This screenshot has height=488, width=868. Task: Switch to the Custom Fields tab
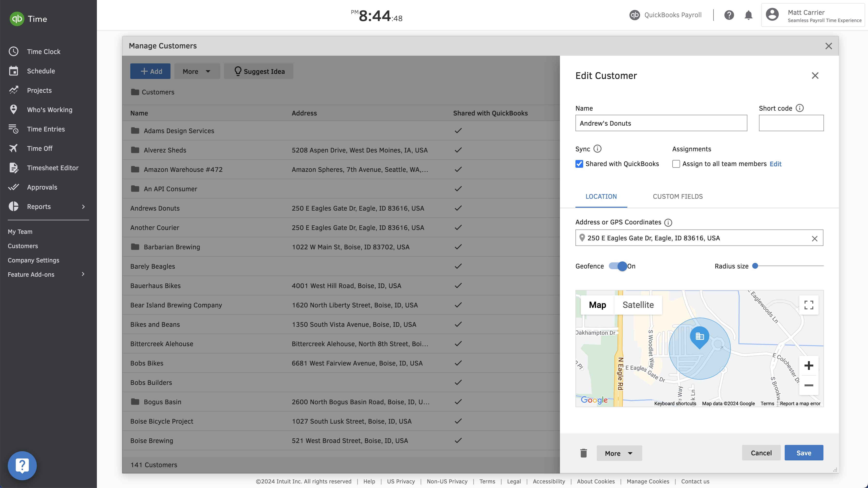click(x=678, y=197)
